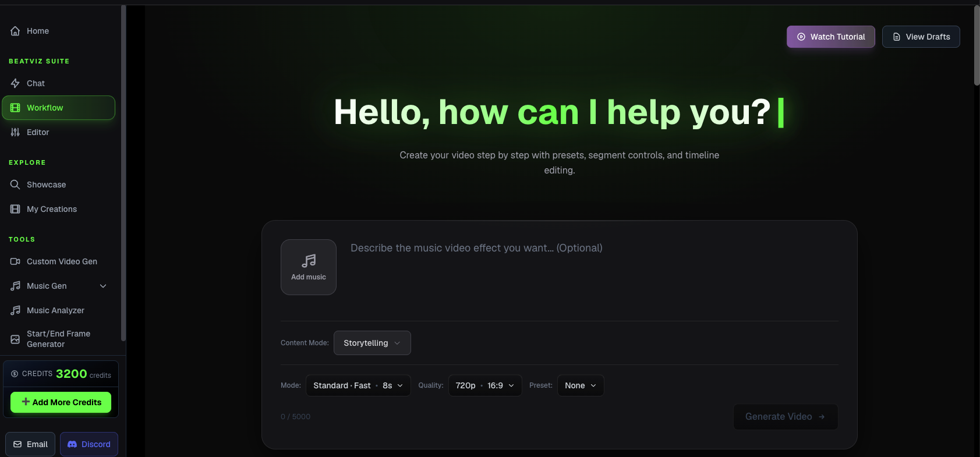Expand the Music Gen submenu chevron
980x457 pixels.
click(x=103, y=286)
